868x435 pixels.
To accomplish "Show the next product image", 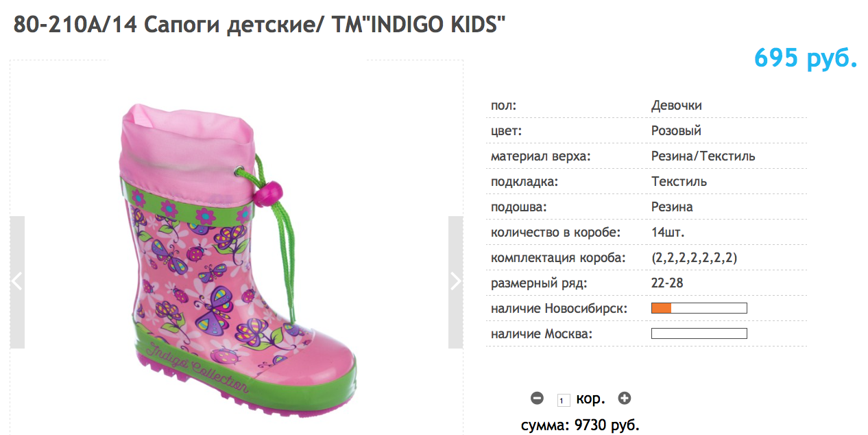I will point(456,282).
